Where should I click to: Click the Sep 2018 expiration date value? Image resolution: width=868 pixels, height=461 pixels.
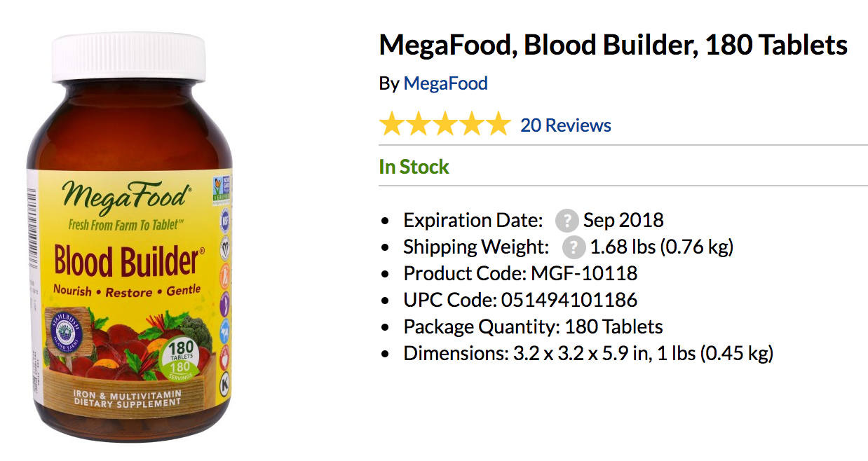[x=623, y=220]
